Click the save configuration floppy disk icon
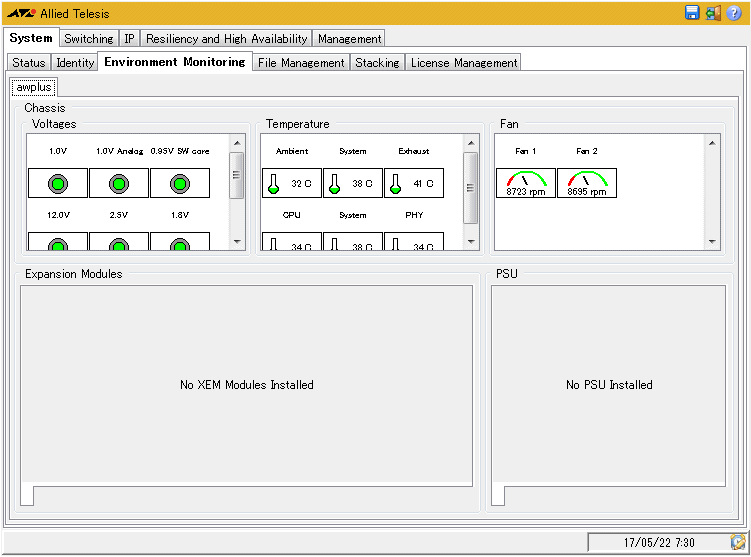The height and width of the screenshot is (557, 751). point(692,13)
